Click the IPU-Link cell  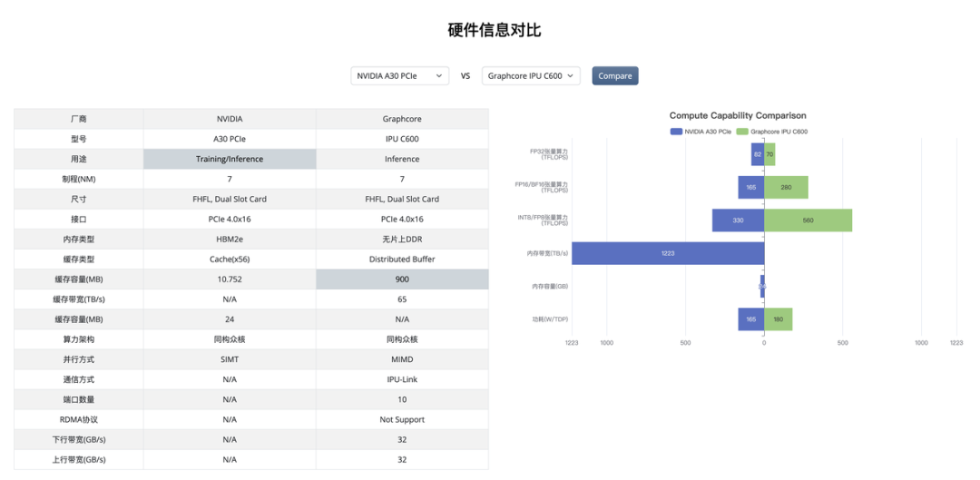tap(402, 379)
